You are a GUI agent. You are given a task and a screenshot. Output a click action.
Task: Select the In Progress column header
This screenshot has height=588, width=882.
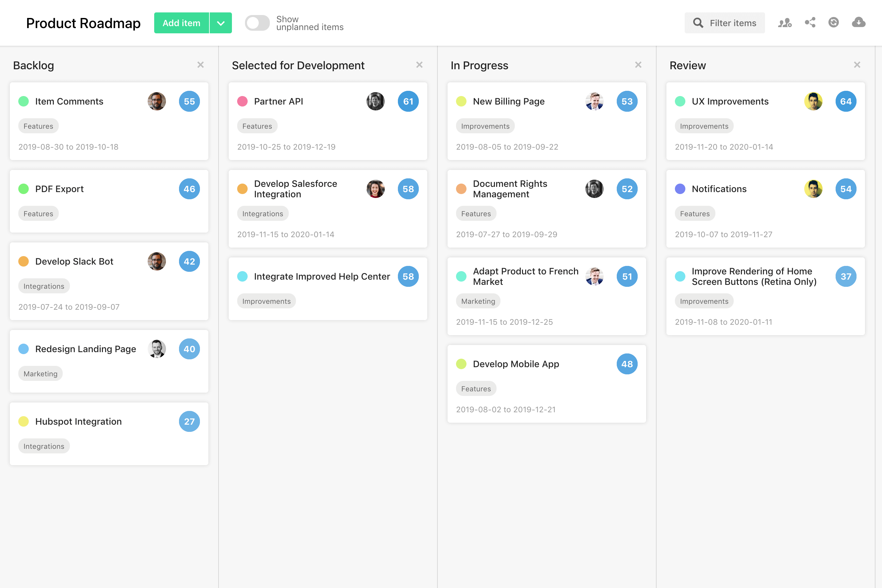pyautogui.click(x=479, y=65)
